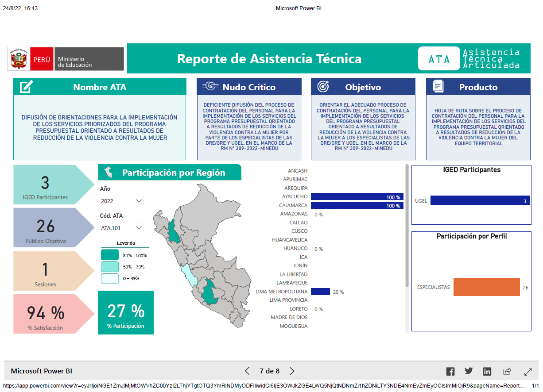Click the MOQUEGUA region label
This screenshot has height=392, width=543.
pyautogui.click(x=293, y=326)
